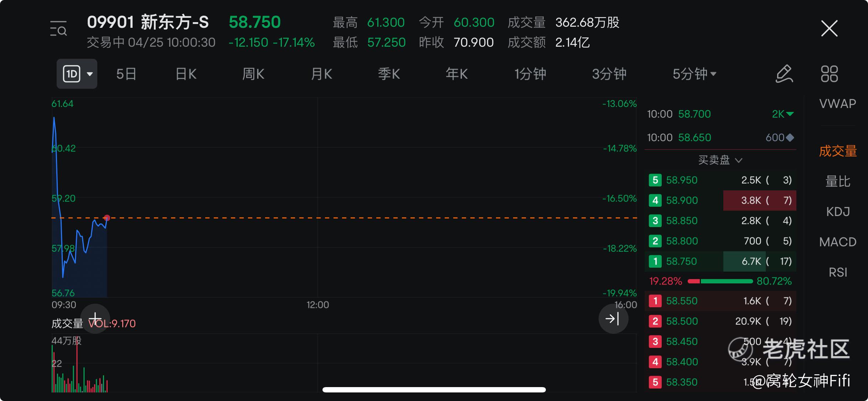868x401 pixels.
Task: Select the KDJ indicator
Action: (838, 212)
